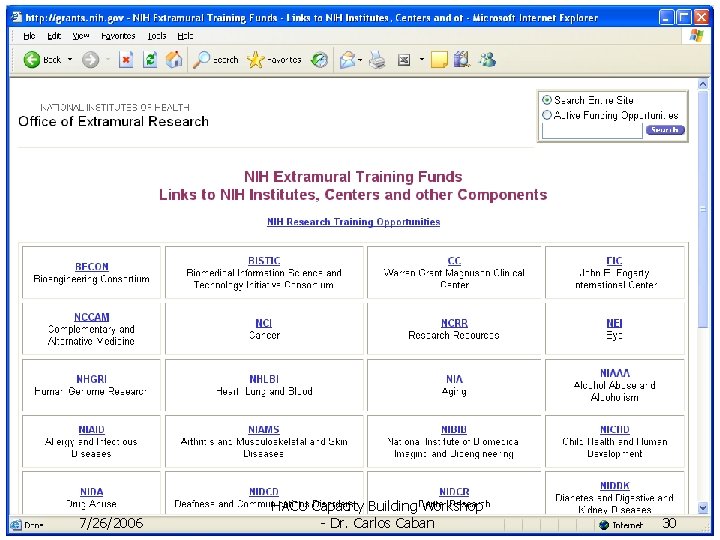The width and height of the screenshot is (720, 540).
Task: Select Active Funding Opportunities radio button
Action: tap(547, 115)
